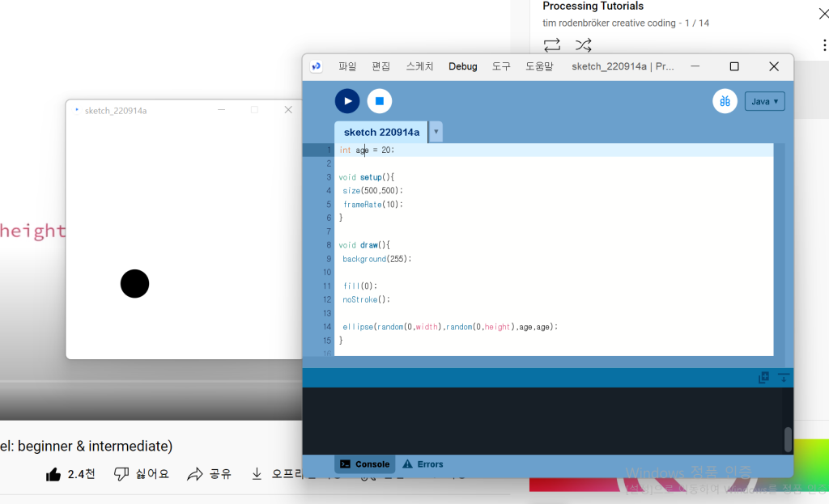This screenshot has height=504, width=829.
Task: Open the 도구 menu
Action: point(501,66)
